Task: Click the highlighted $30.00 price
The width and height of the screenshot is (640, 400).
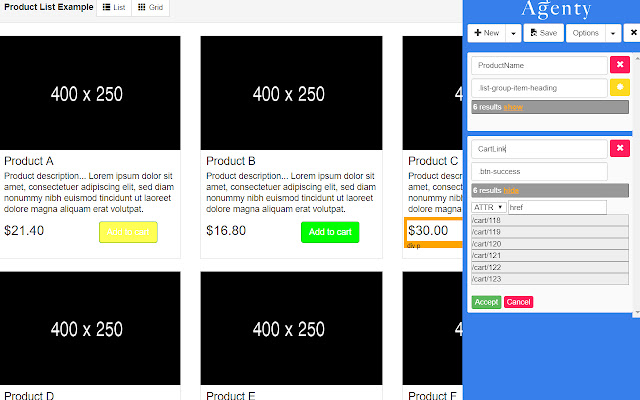Action: pos(428,231)
